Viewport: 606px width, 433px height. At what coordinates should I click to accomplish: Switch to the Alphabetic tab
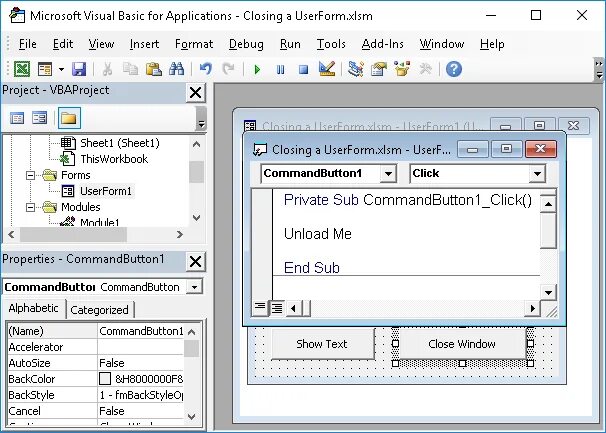pyautogui.click(x=34, y=309)
